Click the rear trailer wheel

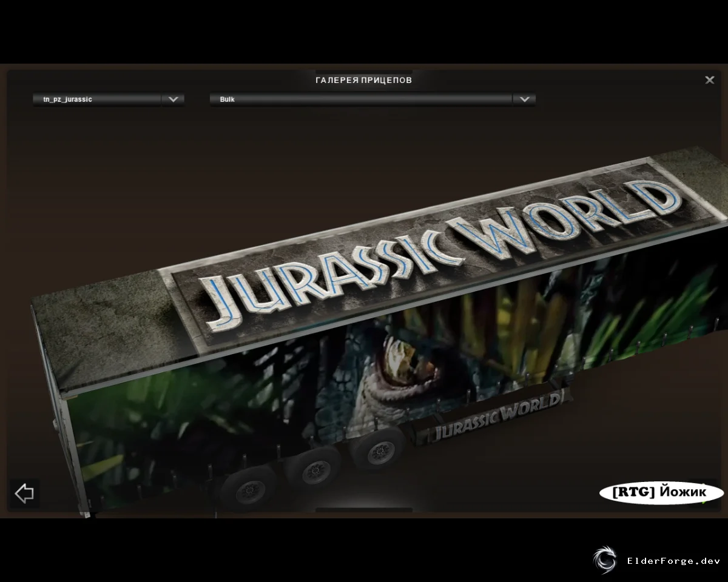(249, 490)
